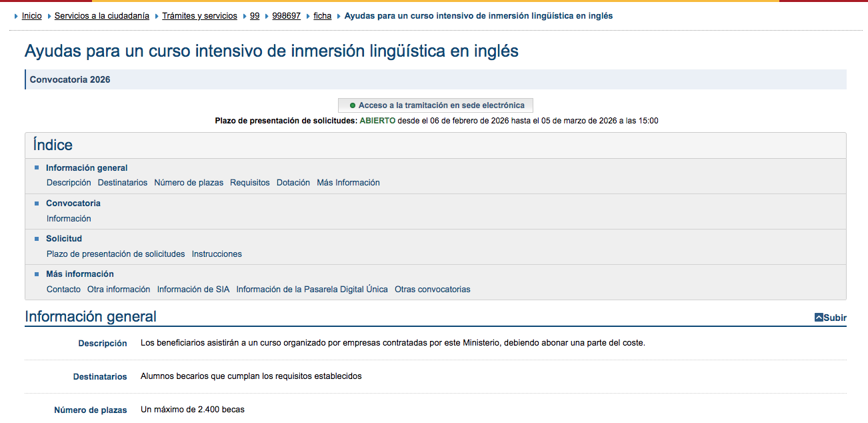Open the Dotación index link

click(293, 182)
